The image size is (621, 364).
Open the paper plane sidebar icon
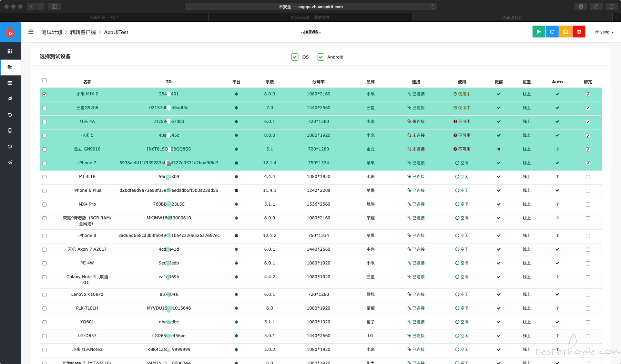click(x=10, y=162)
